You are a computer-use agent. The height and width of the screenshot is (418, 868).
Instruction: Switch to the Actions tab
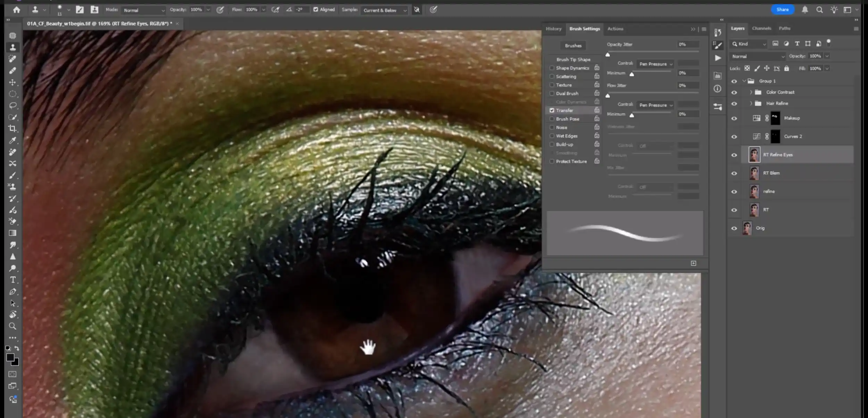615,29
